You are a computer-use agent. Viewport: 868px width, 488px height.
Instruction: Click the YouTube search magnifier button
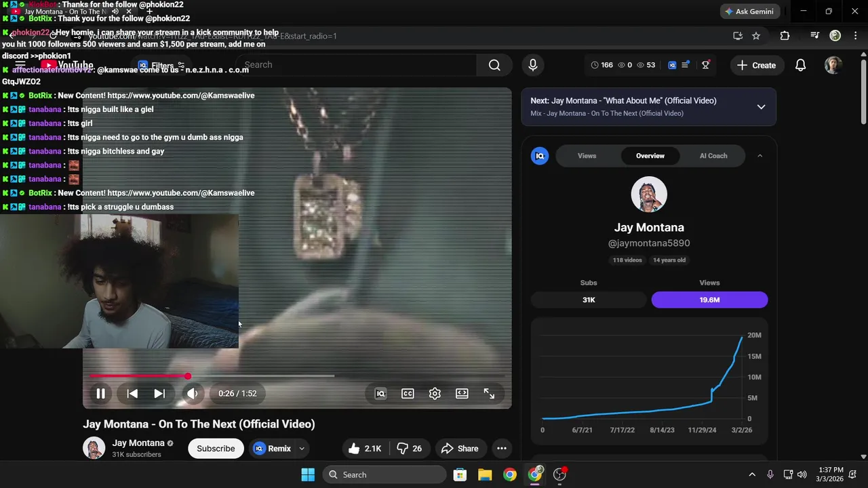(494, 65)
